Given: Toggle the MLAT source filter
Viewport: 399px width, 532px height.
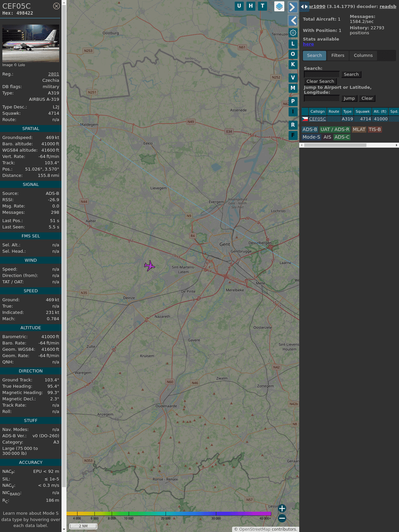Looking at the screenshot, I should coord(359,129).
